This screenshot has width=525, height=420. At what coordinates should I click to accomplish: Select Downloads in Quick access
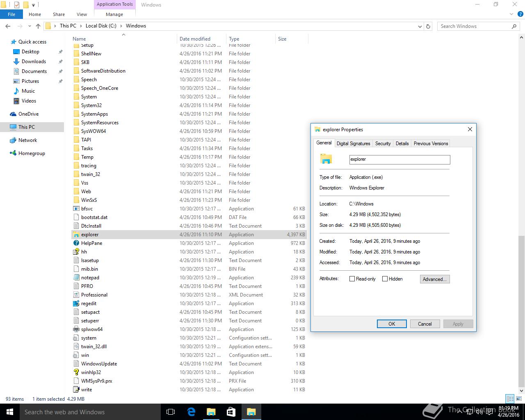pos(34,62)
